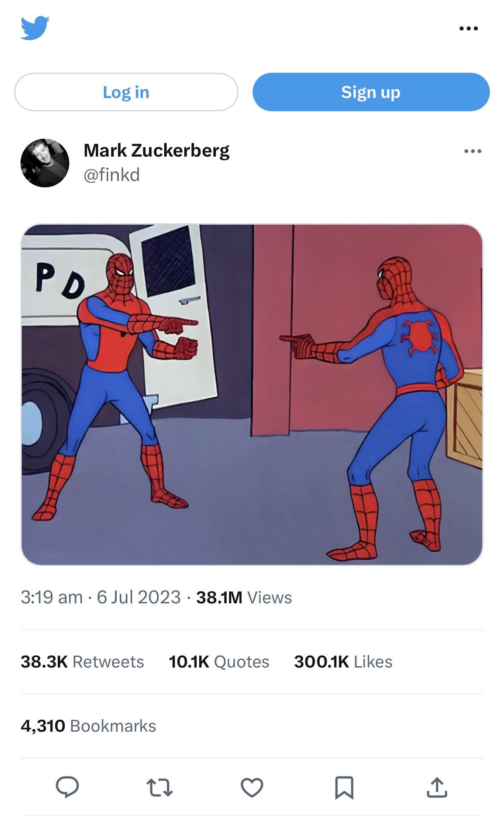Open the @finkd handle link
The width and height of the screenshot is (504, 816).
click(112, 175)
